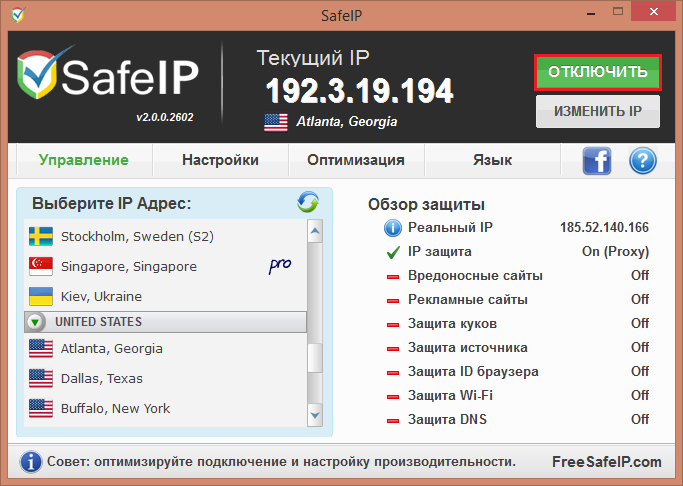Click the ИЗМЕНИТЬ IP button
The height and width of the screenshot is (486, 683).
click(x=598, y=111)
